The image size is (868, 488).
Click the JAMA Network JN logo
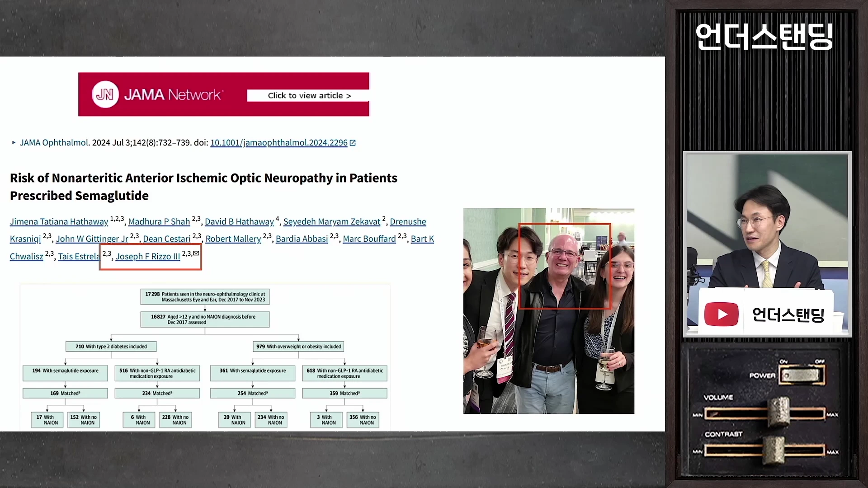105,94
